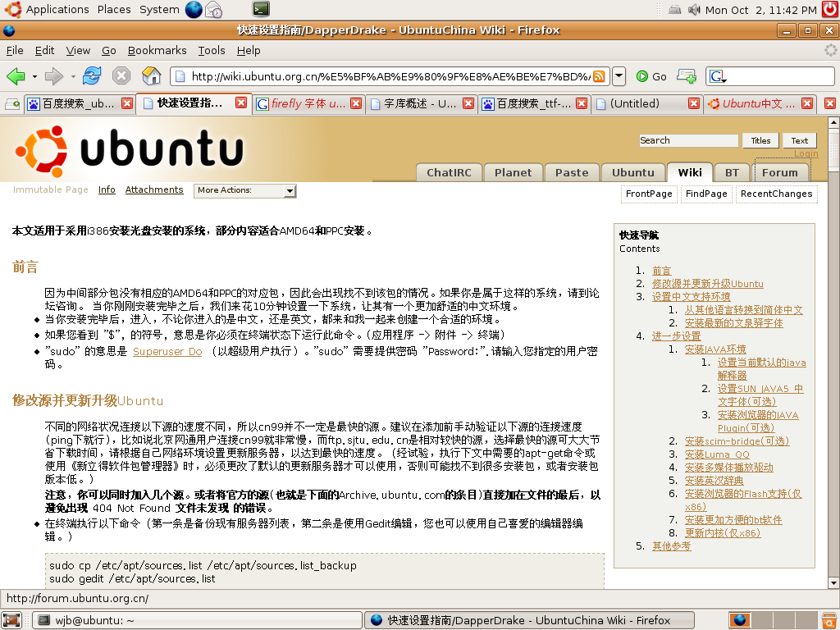The image size is (840, 630).
Task: Click the Text search button
Action: tap(799, 140)
